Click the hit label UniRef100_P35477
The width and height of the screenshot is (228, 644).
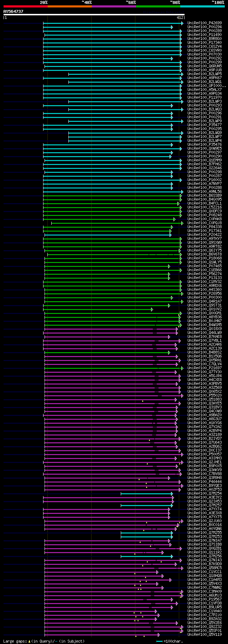click(x=204, y=125)
